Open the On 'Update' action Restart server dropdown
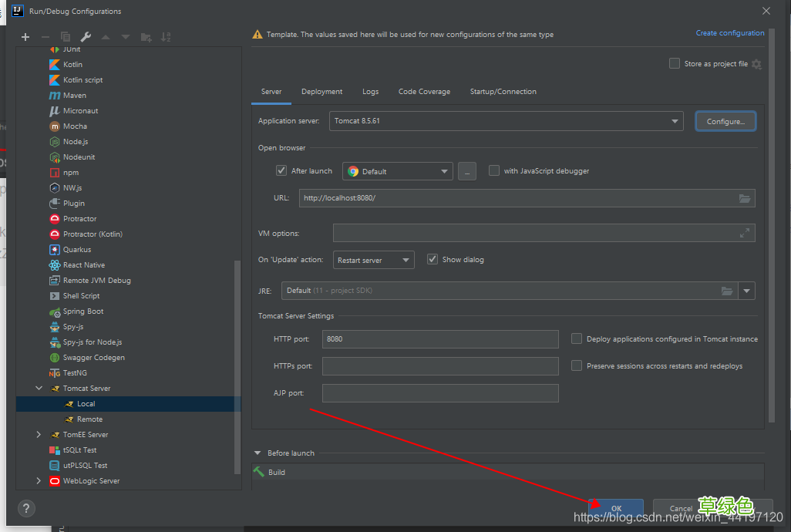The height and width of the screenshot is (532, 791). pyautogui.click(x=374, y=261)
